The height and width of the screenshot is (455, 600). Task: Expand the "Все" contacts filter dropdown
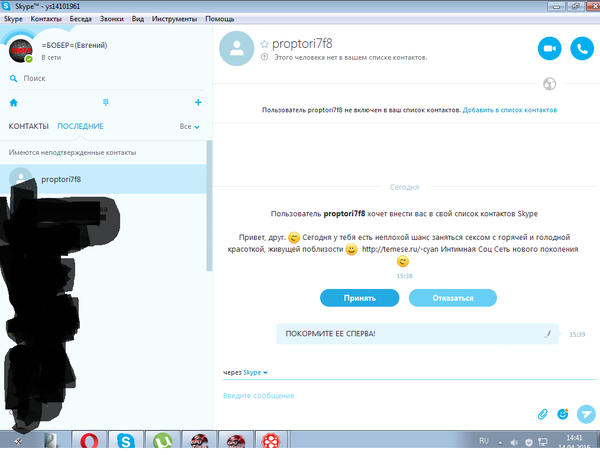point(190,127)
